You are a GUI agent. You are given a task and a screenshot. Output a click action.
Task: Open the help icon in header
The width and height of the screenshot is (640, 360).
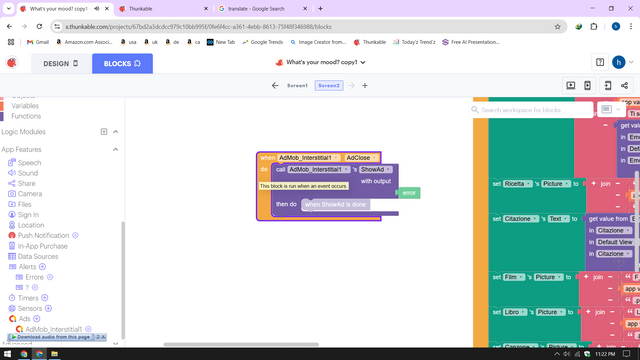[x=600, y=62]
